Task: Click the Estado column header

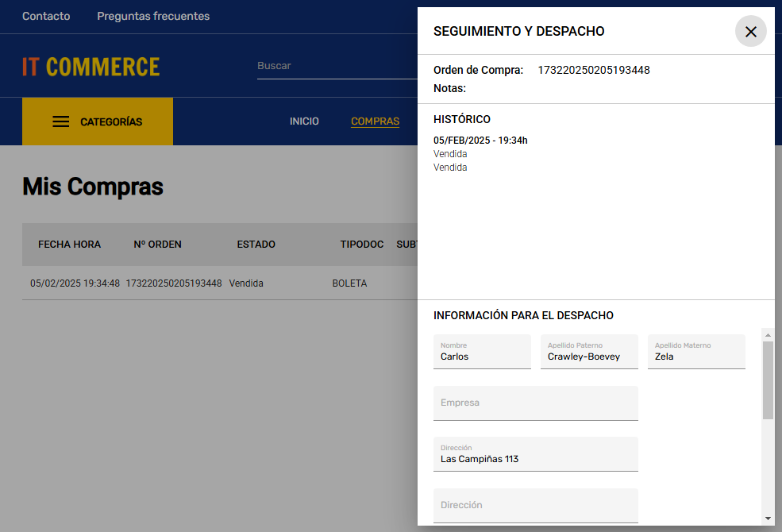Action: 256,245
